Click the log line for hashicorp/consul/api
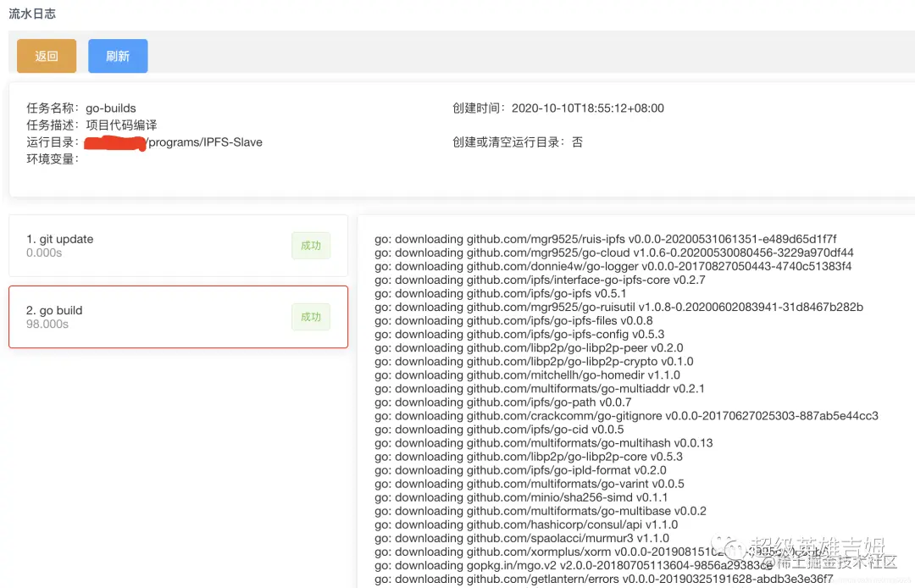This screenshot has width=915, height=588. [x=526, y=524]
